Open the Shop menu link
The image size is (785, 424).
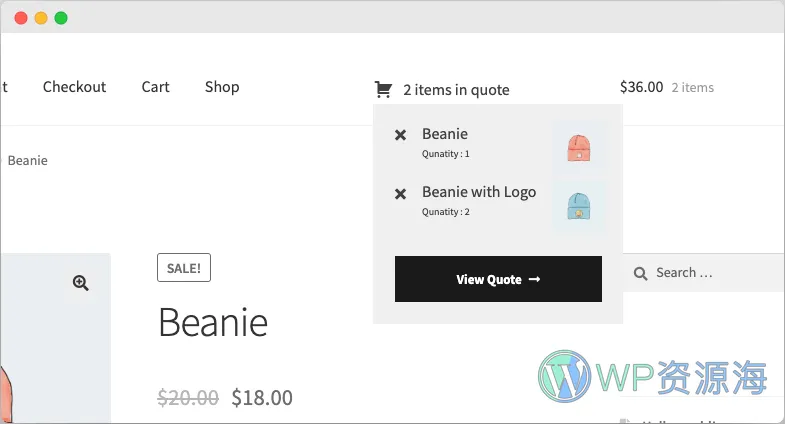pos(222,87)
